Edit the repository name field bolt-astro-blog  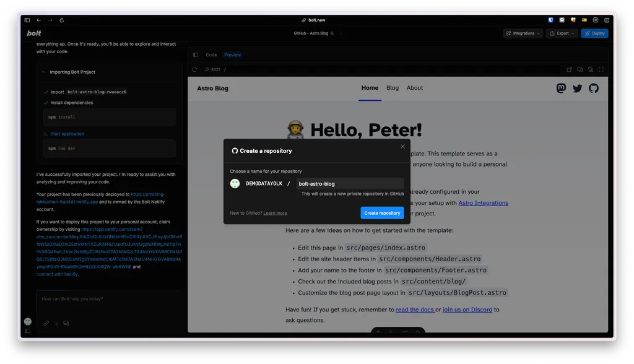click(350, 184)
